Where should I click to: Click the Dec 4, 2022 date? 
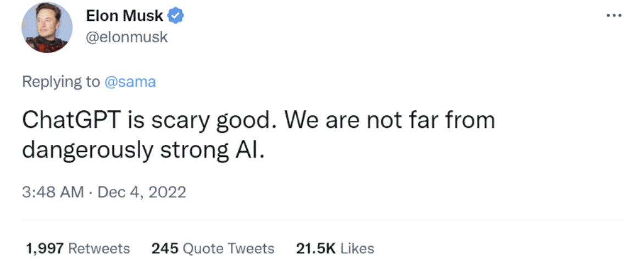(140, 193)
